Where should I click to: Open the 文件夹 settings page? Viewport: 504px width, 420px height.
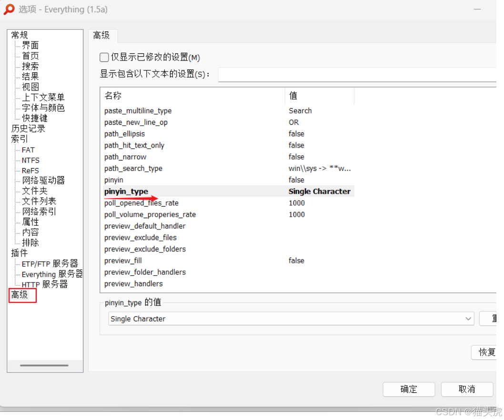click(35, 191)
